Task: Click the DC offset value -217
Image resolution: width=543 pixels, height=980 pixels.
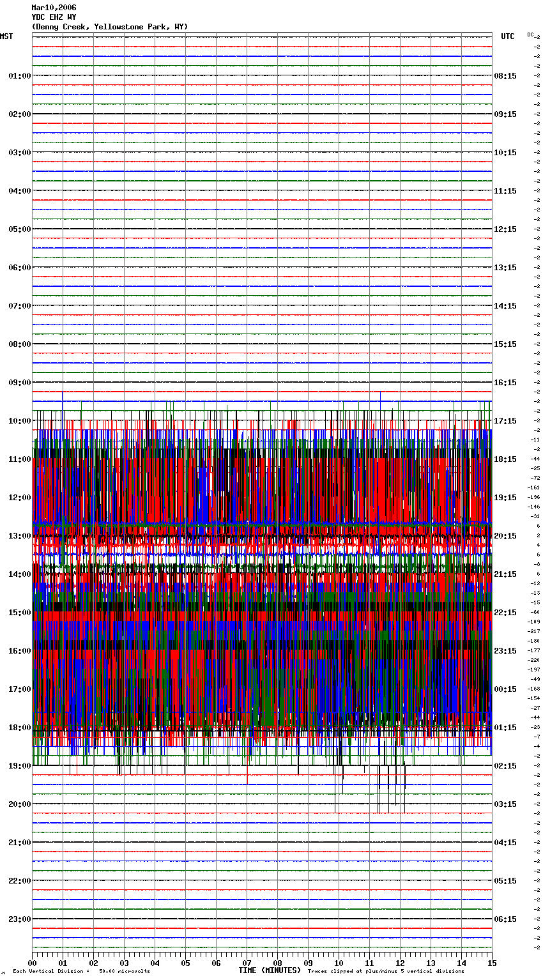Action: tap(533, 631)
